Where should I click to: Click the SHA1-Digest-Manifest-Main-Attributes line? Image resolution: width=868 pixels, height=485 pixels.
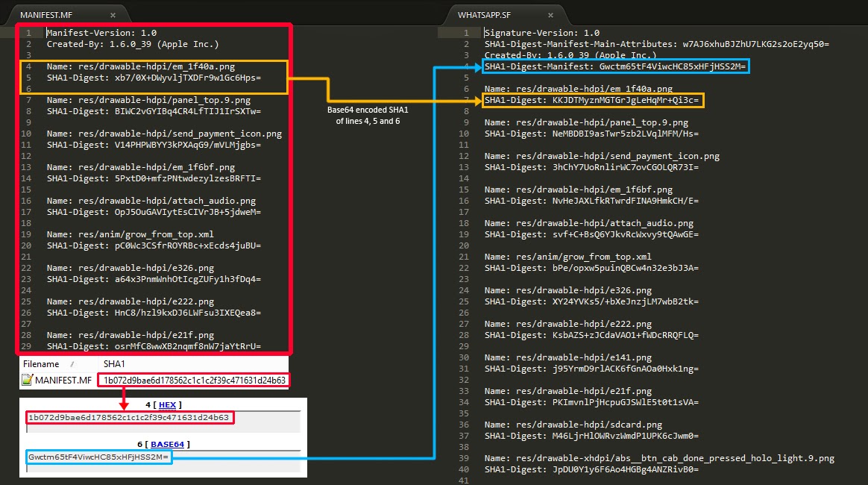[x=657, y=44]
